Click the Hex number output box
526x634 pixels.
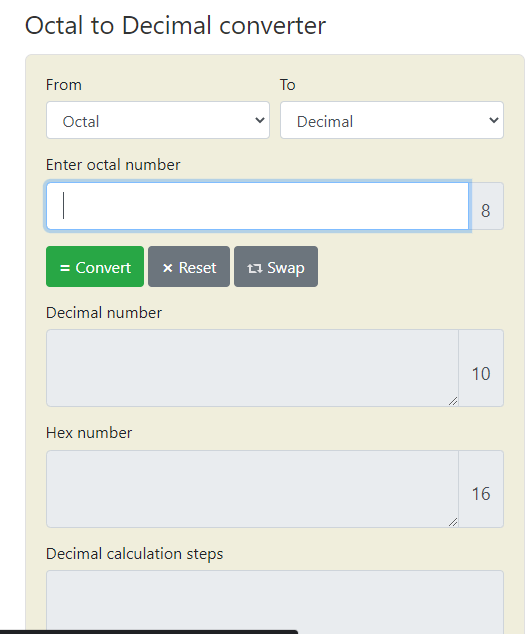(252, 489)
